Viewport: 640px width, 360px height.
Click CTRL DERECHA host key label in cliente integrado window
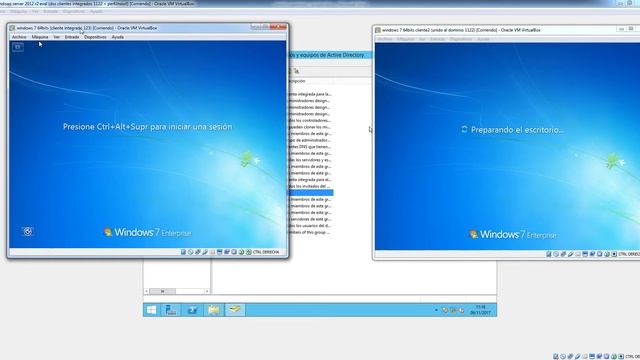click(x=266, y=252)
